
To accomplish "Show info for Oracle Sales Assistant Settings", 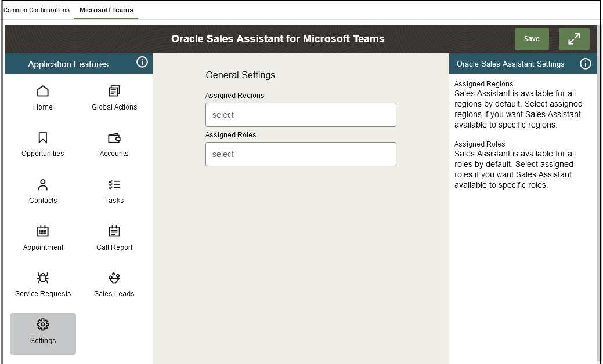I will pos(586,64).
